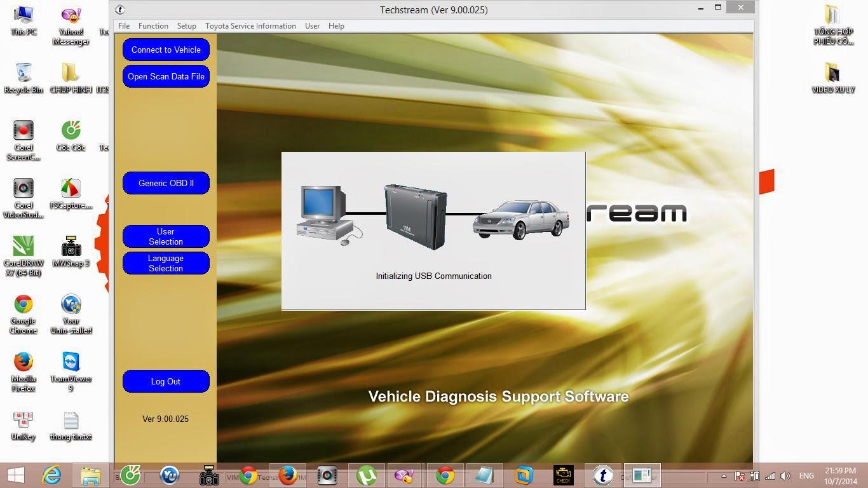The image size is (868, 488).
Task: Click the Connect to Vehicle button
Action: tap(166, 50)
